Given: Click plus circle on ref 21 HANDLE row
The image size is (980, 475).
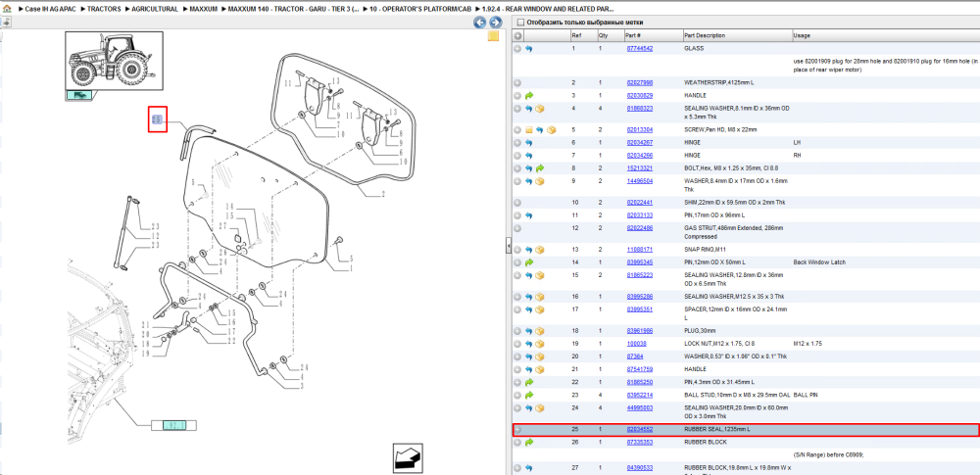Looking at the screenshot, I should coord(517,369).
